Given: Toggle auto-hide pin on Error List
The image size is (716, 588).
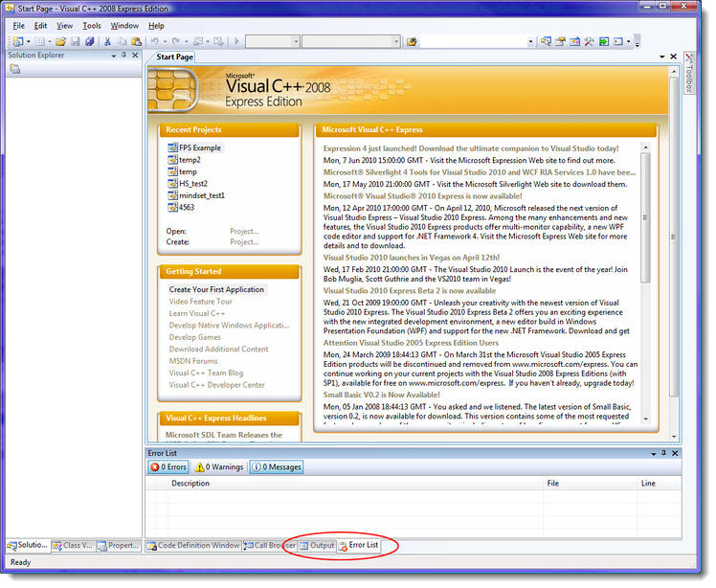Looking at the screenshot, I should click(664, 454).
